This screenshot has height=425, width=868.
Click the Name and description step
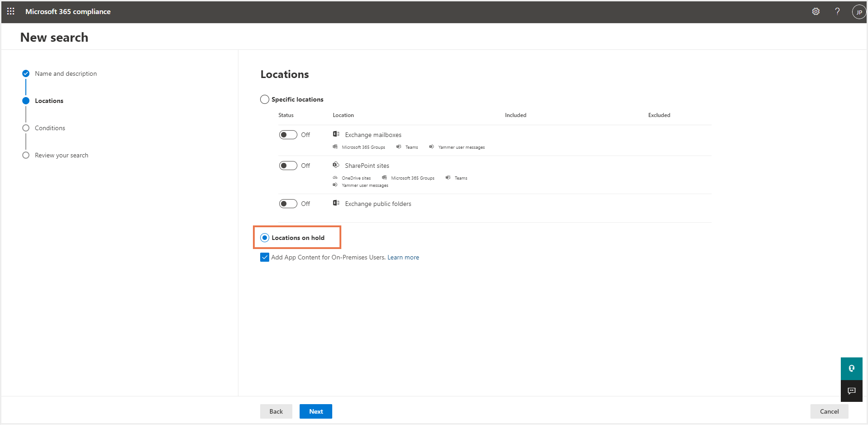[x=66, y=73]
